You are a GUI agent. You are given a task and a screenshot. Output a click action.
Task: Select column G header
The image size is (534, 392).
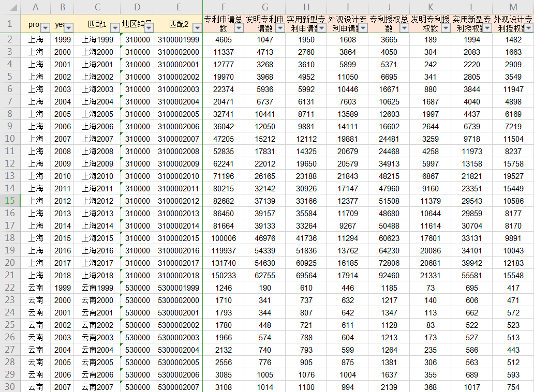coord(265,7)
